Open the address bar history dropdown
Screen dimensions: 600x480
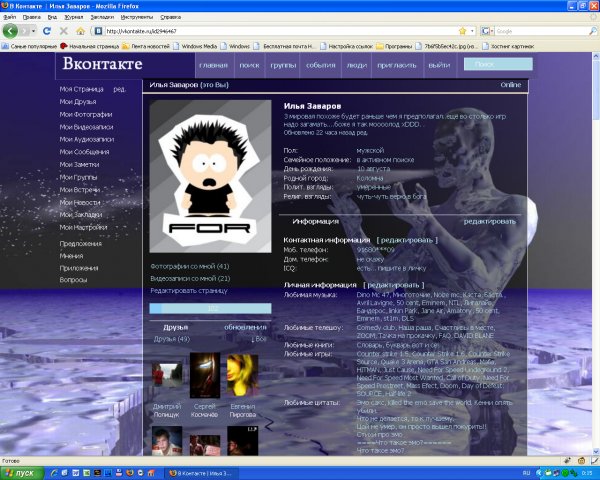click(473, 31)
